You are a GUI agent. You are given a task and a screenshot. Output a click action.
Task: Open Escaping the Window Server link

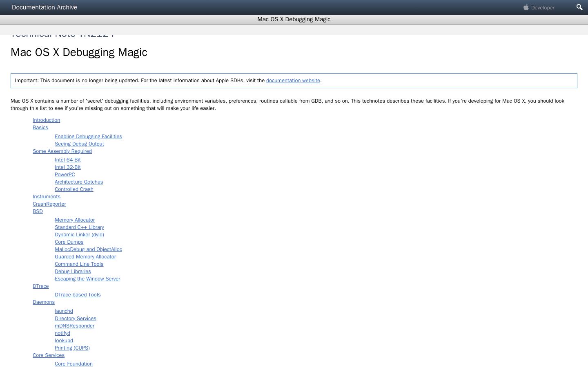[x=87, y=279]
